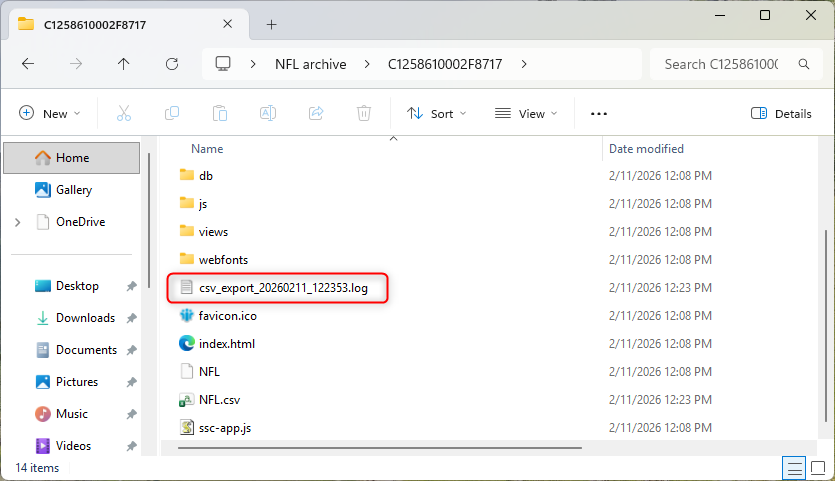The image size is (835, 481).
Task: Expand the OneDrive tree node
Action: click(x=18, y=222)
